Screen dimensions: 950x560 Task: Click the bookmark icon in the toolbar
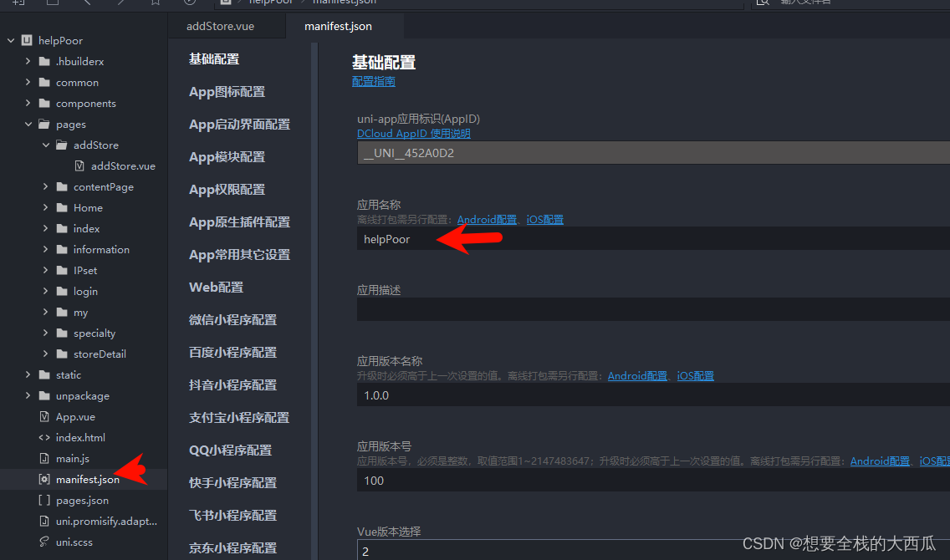tap(156, 3)
